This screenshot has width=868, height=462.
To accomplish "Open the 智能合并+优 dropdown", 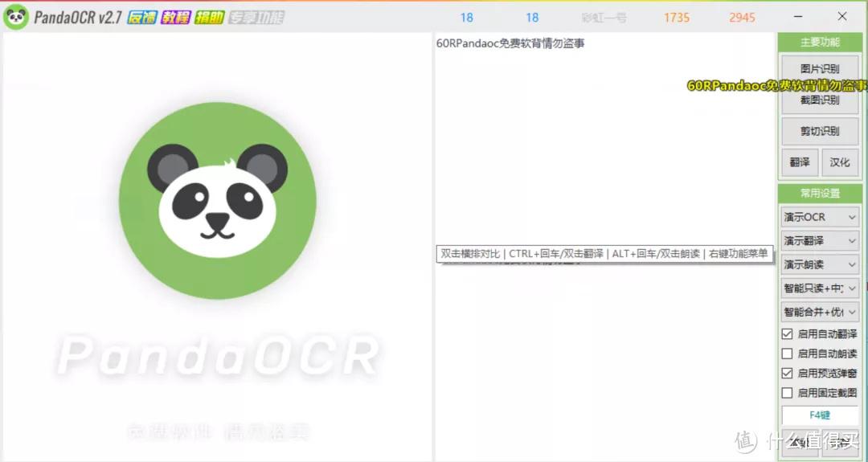I will [x=820, y=312].
